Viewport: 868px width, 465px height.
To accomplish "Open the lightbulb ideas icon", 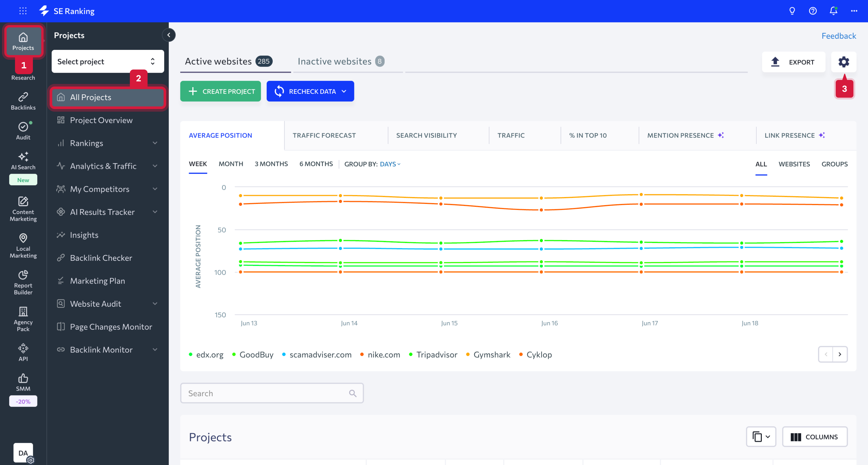I will coord(792,11).
